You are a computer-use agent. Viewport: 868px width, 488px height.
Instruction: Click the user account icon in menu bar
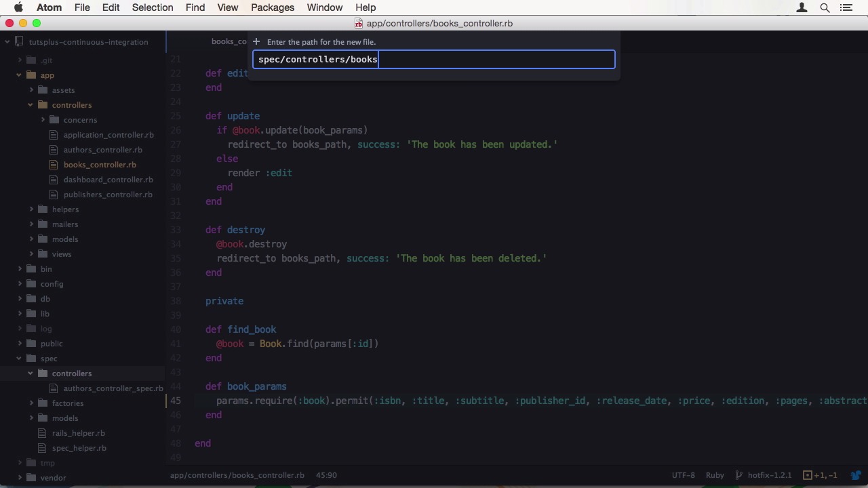point(802,7)
